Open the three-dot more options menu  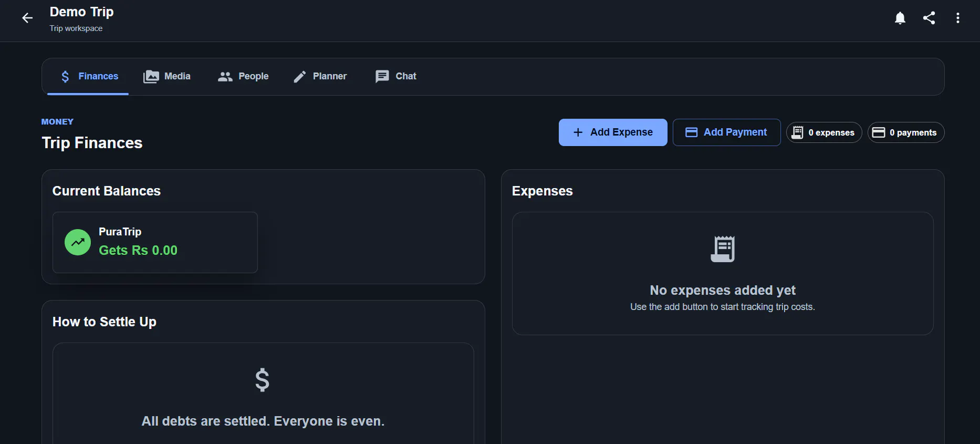tap(958, 18)
